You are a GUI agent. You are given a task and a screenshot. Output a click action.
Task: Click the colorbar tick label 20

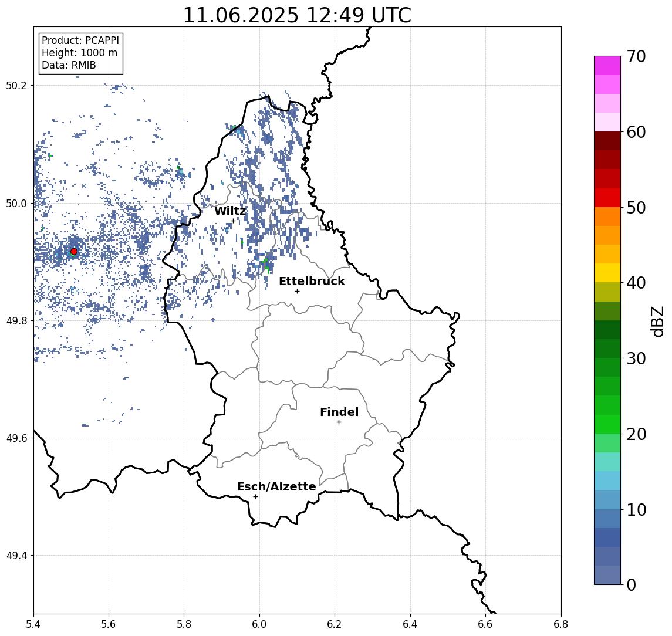coord(636,434)
